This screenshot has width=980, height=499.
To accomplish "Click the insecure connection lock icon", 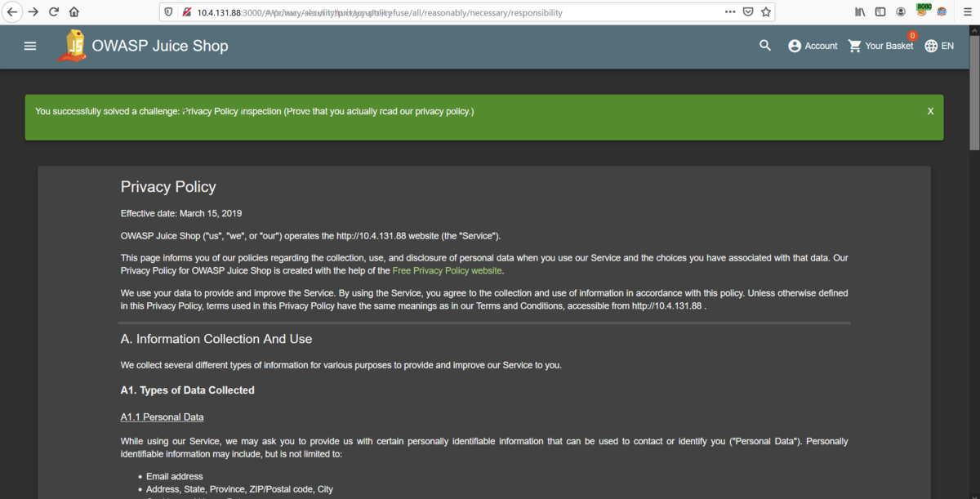I will click(x=186, y=12).
